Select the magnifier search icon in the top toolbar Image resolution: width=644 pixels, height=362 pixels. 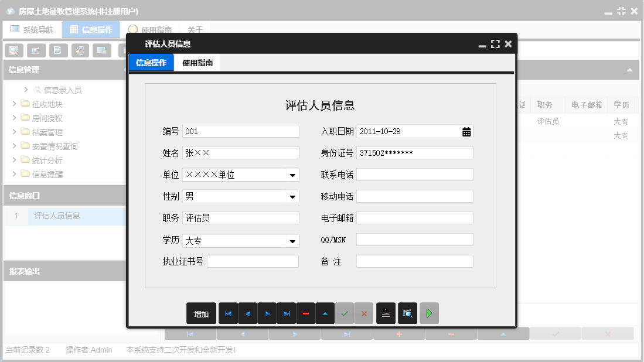tap(13, 50)
